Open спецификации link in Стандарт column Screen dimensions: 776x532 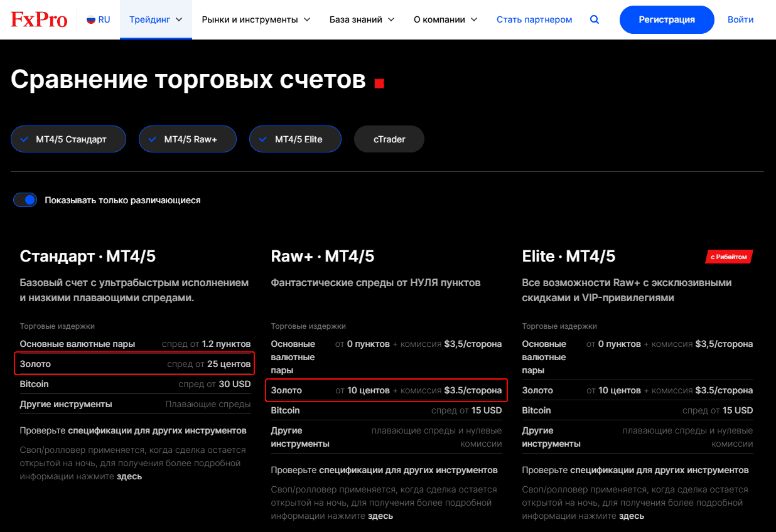[x=157, y=431]
